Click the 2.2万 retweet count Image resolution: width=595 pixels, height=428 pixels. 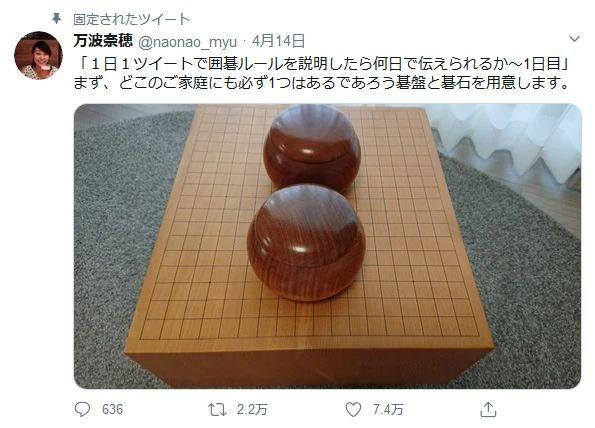[252, 409]
